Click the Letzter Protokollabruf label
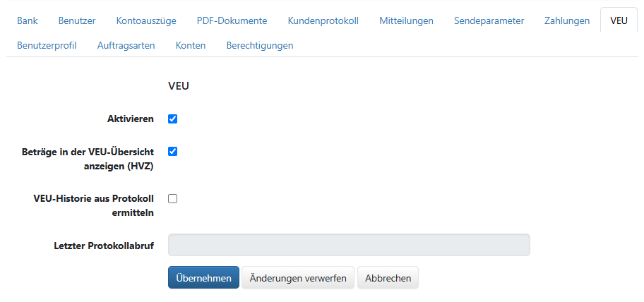Screen dimensions: 644x302 click(104, 246)
